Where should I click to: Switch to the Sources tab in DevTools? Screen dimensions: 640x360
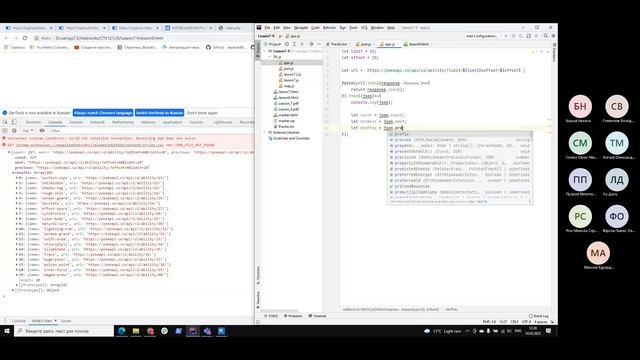tap(76, 122)
